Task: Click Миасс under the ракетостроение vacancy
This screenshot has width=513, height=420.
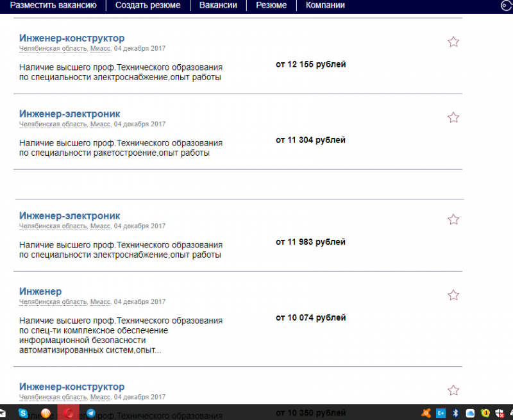Action: point(100,124)
